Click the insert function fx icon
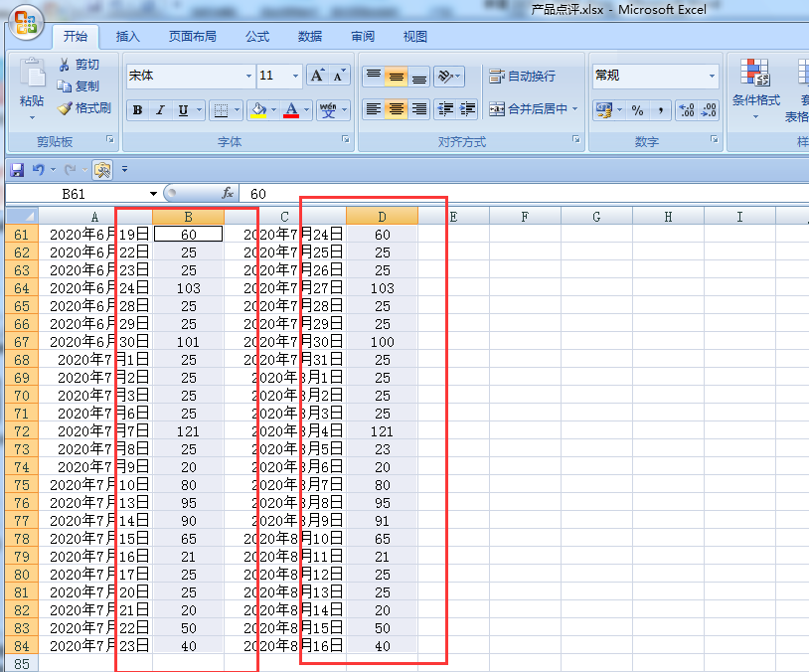The width and height of the screenshot is (809, 672). pyautogui.click(x=228, y=194)
